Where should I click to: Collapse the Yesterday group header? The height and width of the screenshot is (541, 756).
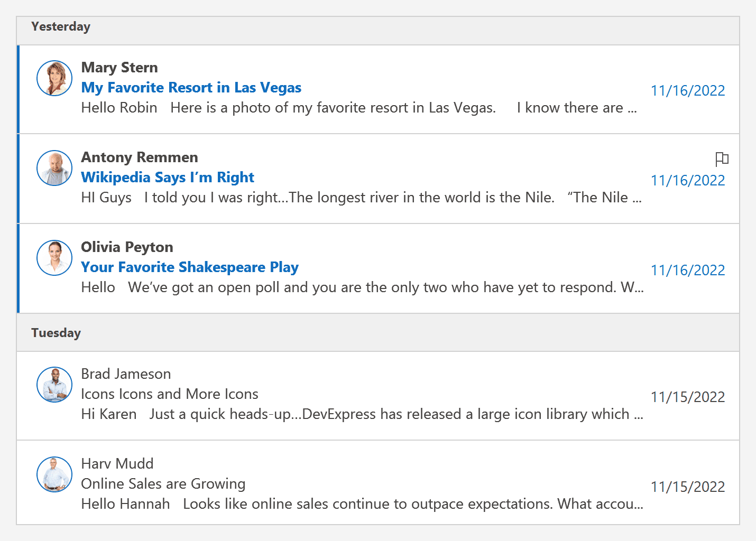coord(61,27)
